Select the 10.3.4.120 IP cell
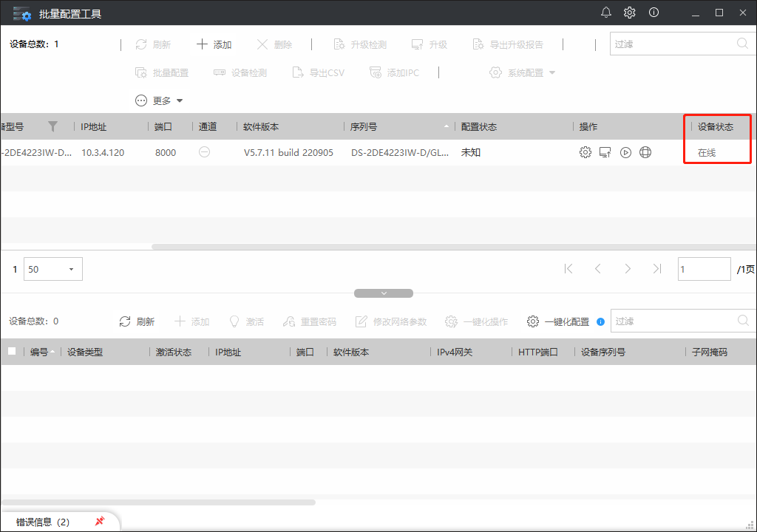Viewport: 757px width, 532px height. [103, 152]
